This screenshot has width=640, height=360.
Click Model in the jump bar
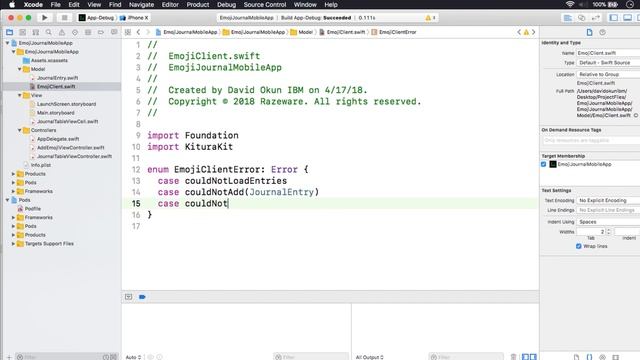pos(301,32)
